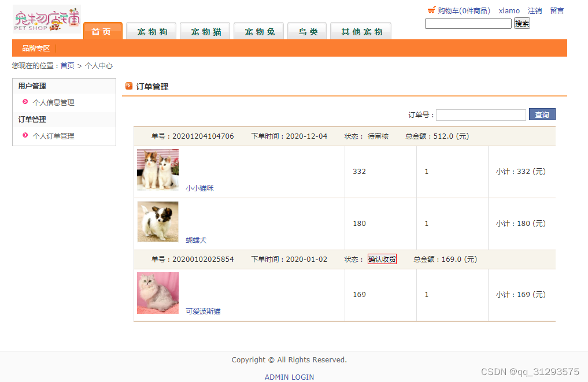Click 注销 to log out
Image resolution: width=588 pixels, height=382 pixels.
pyautogui.click(x=535, y=10)
